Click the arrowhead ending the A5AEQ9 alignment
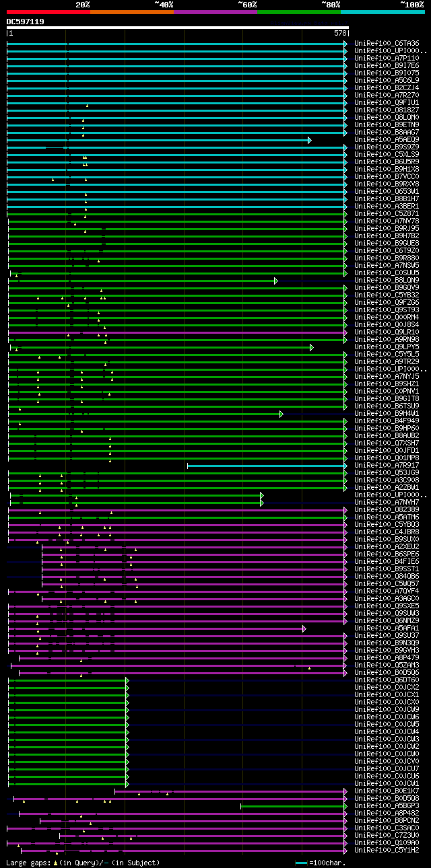This screenshot has width=431, height=868. (310, 140)
